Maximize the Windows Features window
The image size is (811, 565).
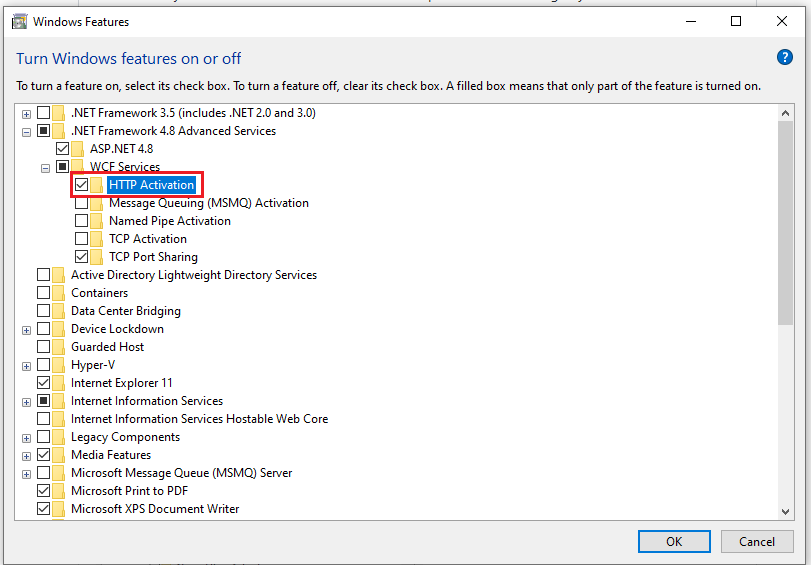click(x=736, y=21)
